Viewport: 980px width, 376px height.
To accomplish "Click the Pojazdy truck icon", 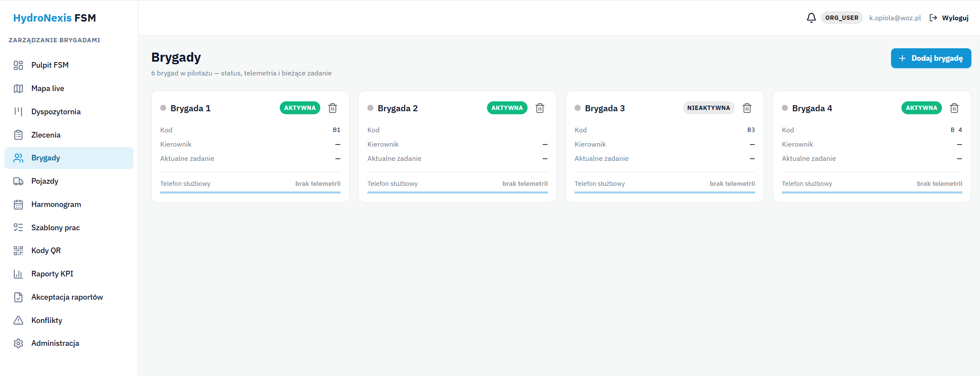I will (x=18, y=181).
